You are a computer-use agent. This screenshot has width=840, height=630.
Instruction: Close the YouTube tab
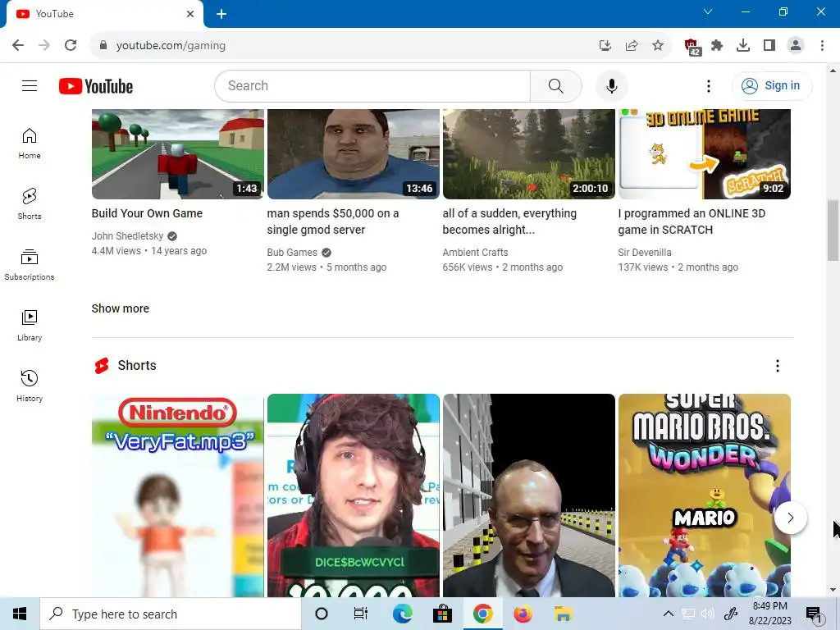[190, 14]
